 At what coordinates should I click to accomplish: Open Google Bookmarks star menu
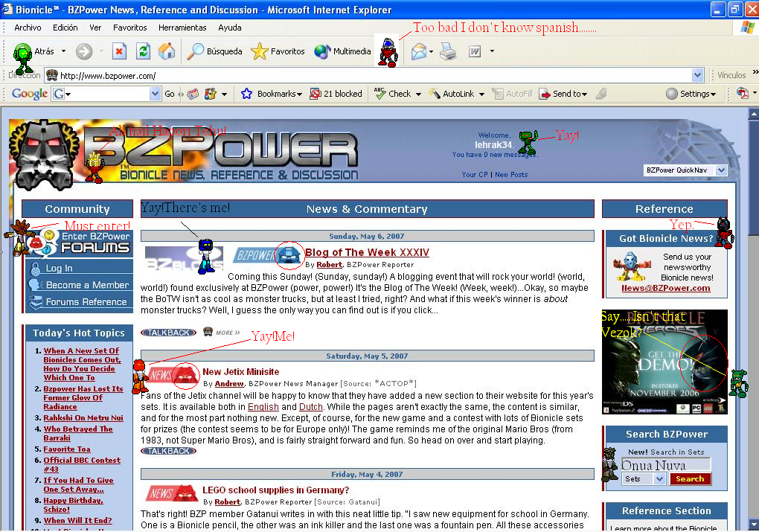(272, 94)
